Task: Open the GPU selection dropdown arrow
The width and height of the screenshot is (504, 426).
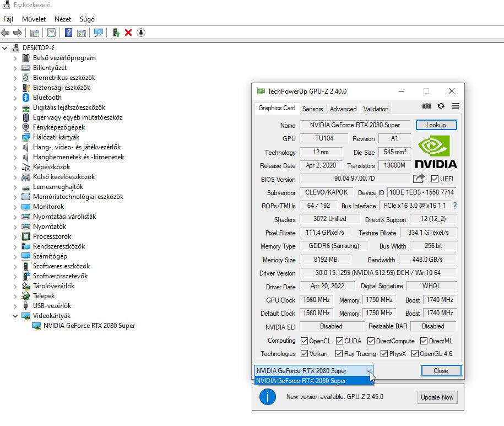Action: [368, 371]
